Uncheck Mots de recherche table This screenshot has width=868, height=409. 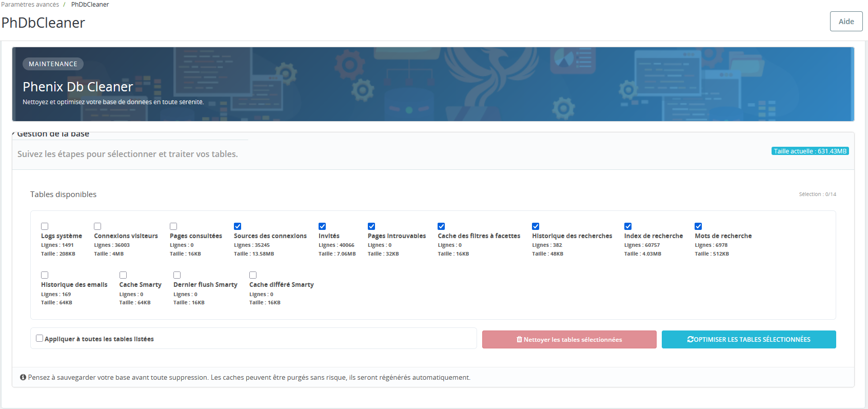tap(698, 226)
